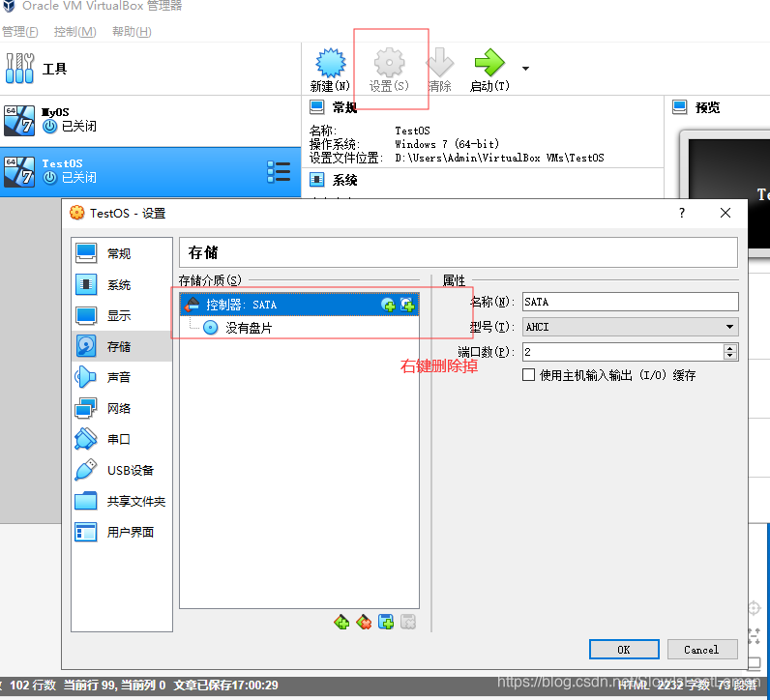Close the TestOS settings dialog
Image resolution: width=770 pixels, height=700 pixels.
point(726,213)
